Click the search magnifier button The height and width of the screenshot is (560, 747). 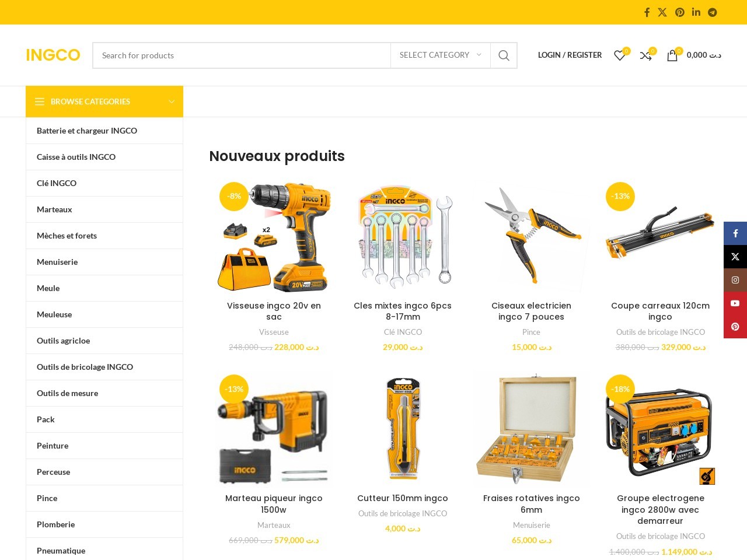pos(504,55)
